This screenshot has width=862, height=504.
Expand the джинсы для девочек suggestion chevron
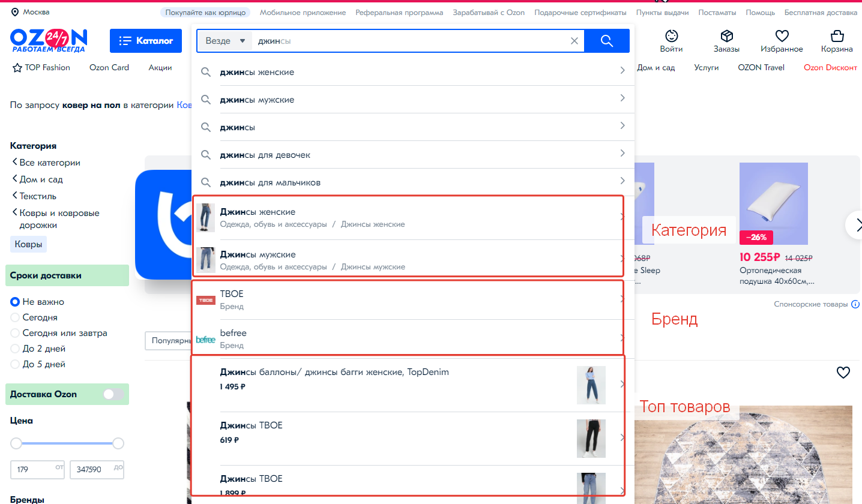click(622, 154)
